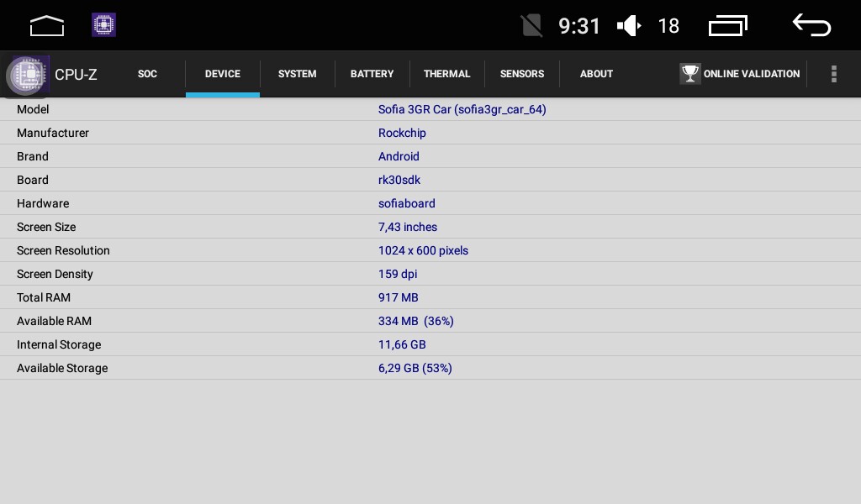Click the Screen Size label
This screenshot has width=861, height=504.
pyautogui.click(x=46, y=227)
